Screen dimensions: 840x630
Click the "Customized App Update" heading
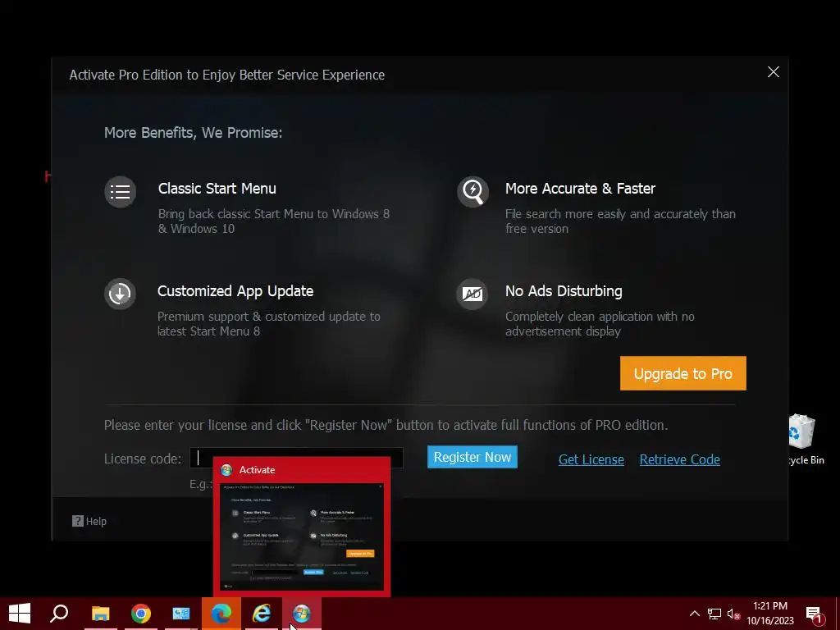(x=235, y=291)
